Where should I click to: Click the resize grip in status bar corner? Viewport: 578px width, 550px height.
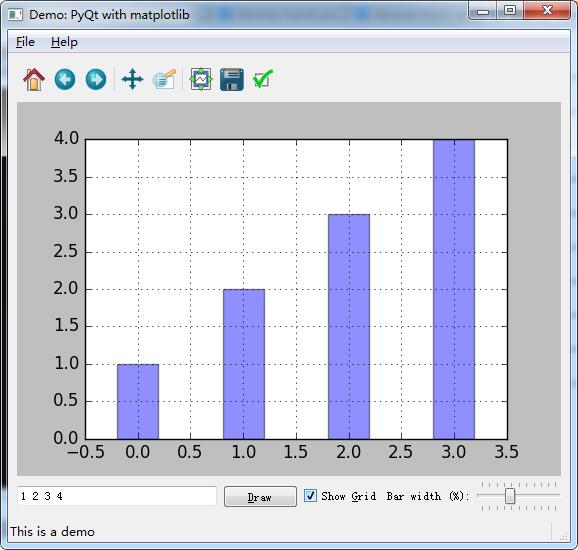pyautogui.click(x=564, y=536)
